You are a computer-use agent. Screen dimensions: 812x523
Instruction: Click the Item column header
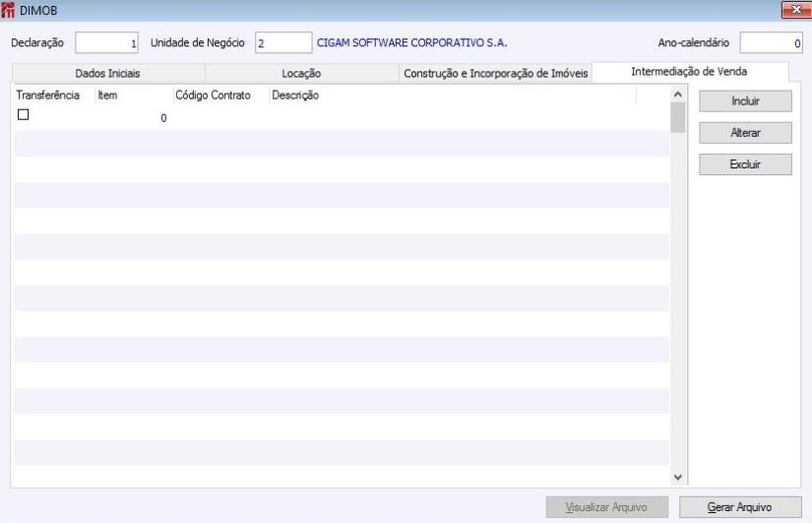tap(134, 96)
